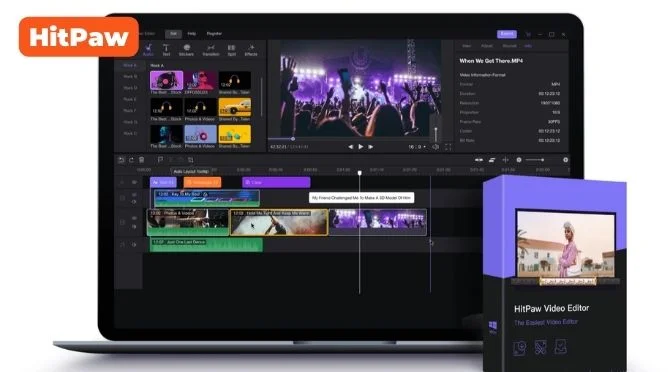Enter fullscreen preview mode
The height and width of the screenshot is (372, 670).
click(x=448, y=147)
